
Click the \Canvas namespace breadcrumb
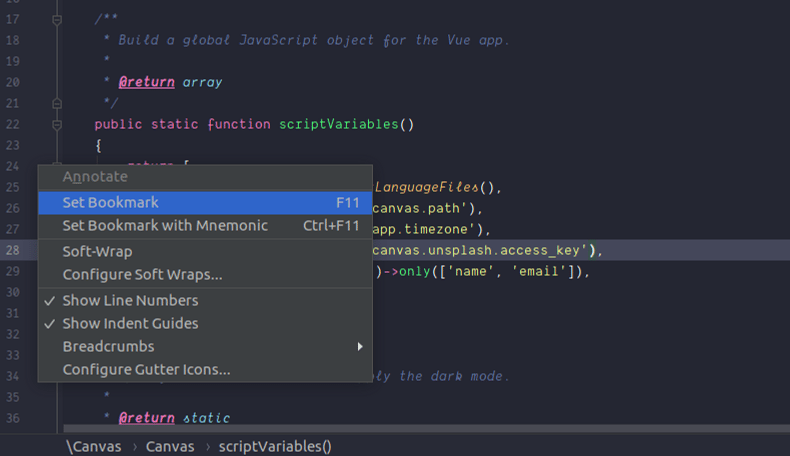click(93, 446)
